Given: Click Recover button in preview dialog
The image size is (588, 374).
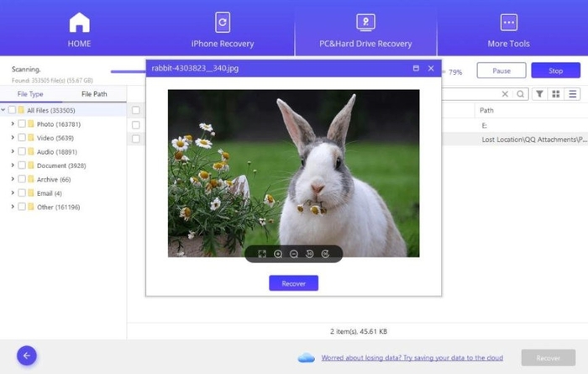Looking at the screenshot, I should (x=293, y=283).
